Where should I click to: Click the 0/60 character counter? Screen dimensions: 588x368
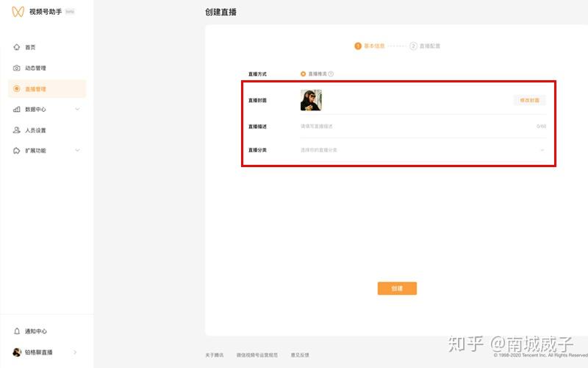coord(541,126)
